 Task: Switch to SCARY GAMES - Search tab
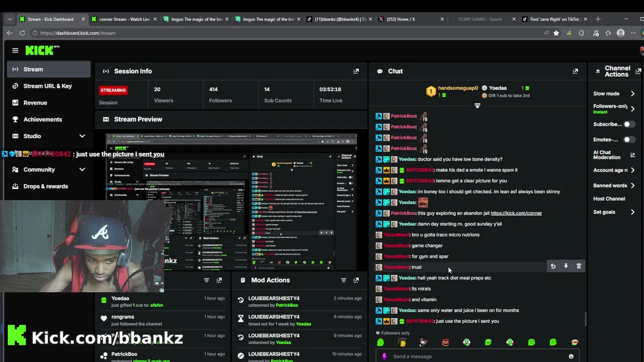coord(483,19)
